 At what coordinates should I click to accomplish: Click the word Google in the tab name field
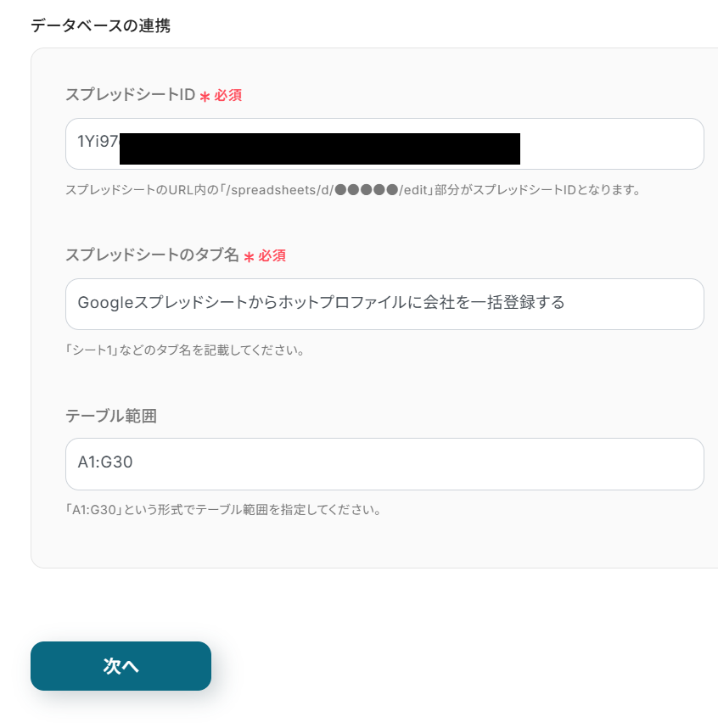pyautogui.click(x=105, y=303)
